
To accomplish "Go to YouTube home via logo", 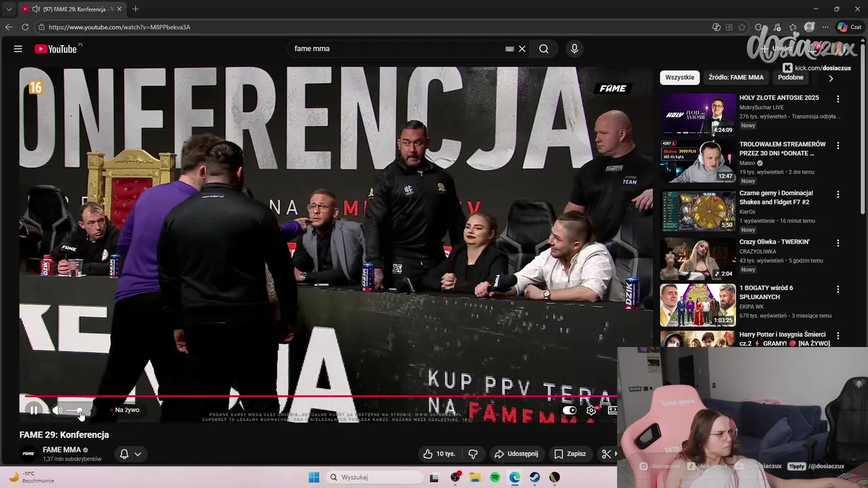I will (x=56, y=49).
